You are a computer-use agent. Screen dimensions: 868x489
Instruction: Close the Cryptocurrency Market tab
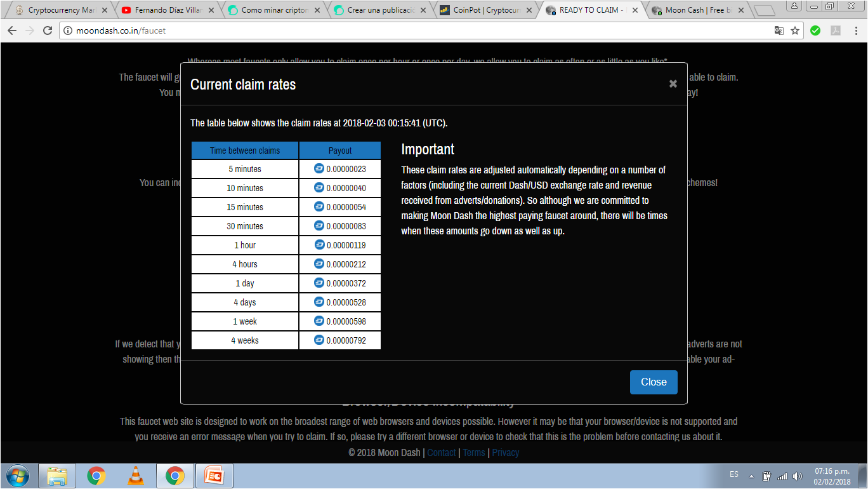pyautogui.click(x=105, y=10)
